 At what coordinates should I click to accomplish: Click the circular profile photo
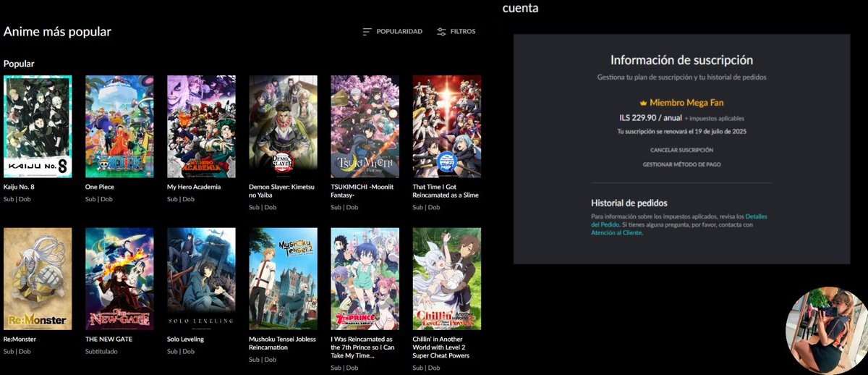point(825,329)
